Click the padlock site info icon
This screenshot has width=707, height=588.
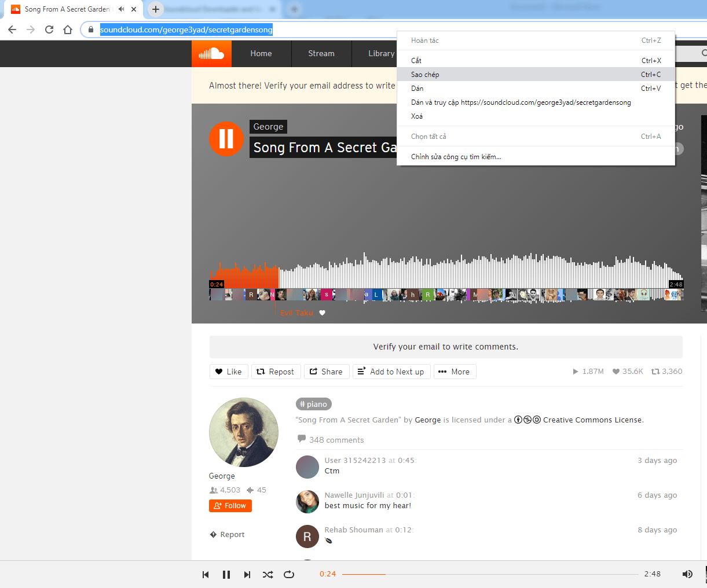[x=91, y=30]
